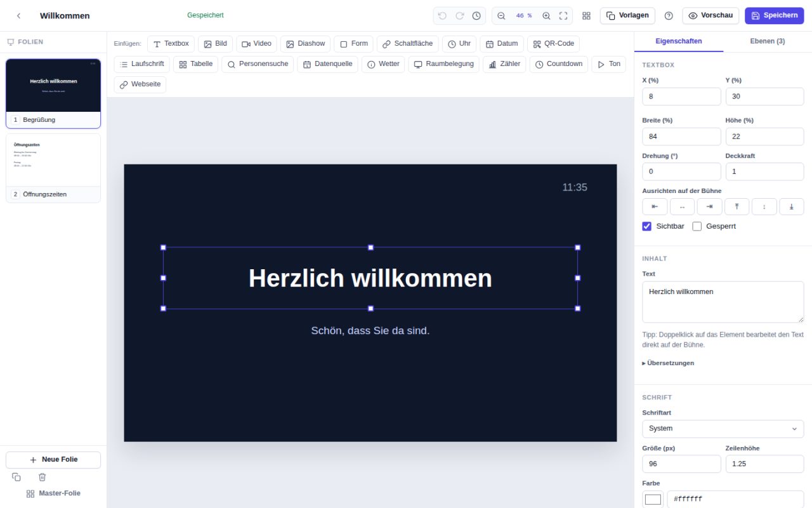Insert a Schaltfläche element
The height and width of the screenshot is (508, 812).
[407, 44]
